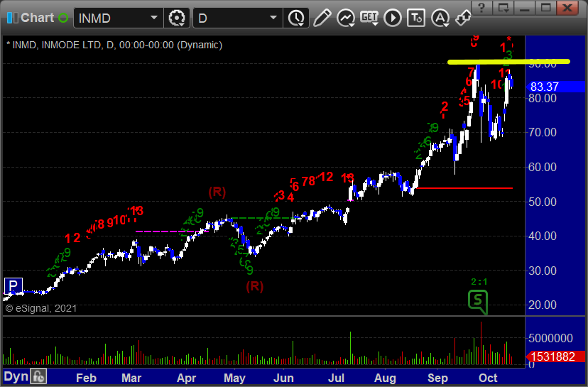This screenshot has width=588, height=387.
Task: Click the 83.37 current price label
Action: [x=556, y=87]
